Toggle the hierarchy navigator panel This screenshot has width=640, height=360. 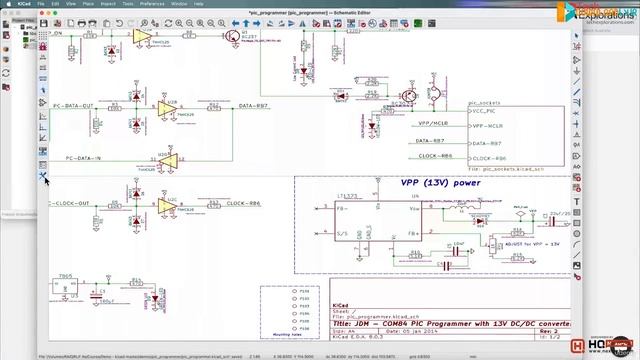point(43,151)
